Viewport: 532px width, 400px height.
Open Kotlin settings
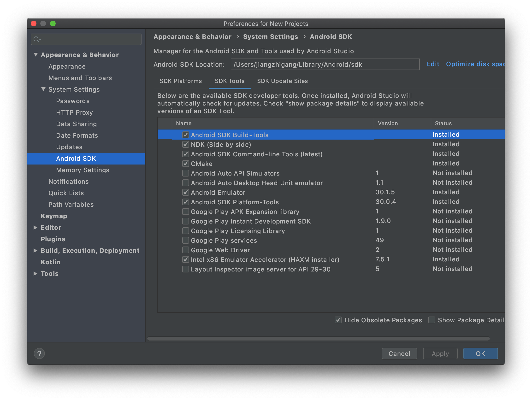click(51, 262)
